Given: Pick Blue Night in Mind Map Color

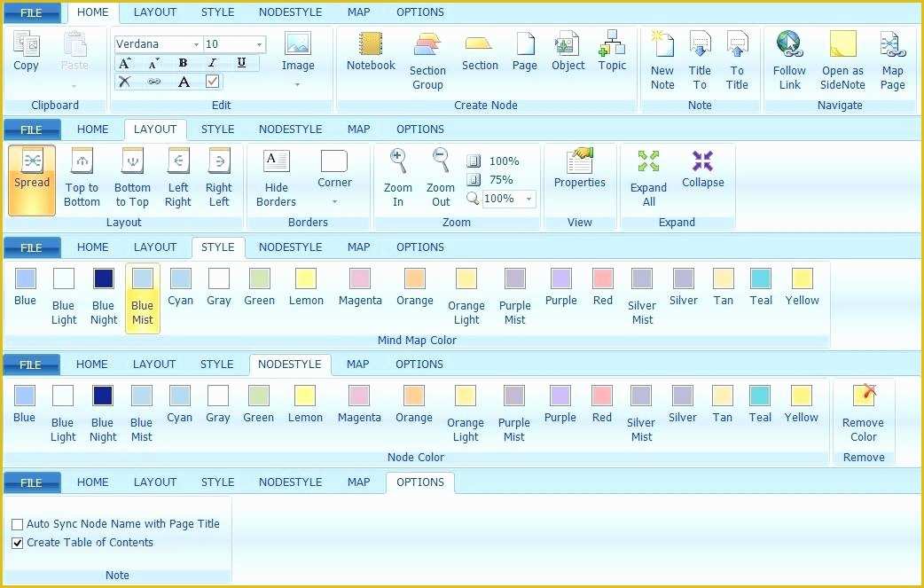Looking at the screenshot, I should point(104,297).
